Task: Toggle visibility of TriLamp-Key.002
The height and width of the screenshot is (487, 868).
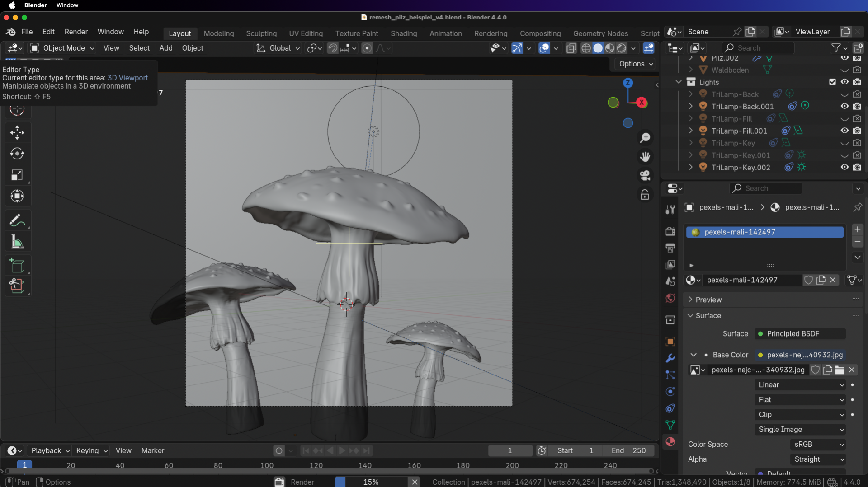Action: tap(844, 167)
